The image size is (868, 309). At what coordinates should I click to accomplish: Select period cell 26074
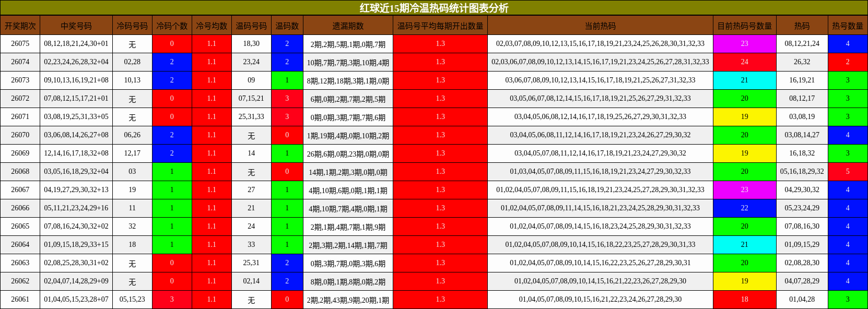pos(20,62)
